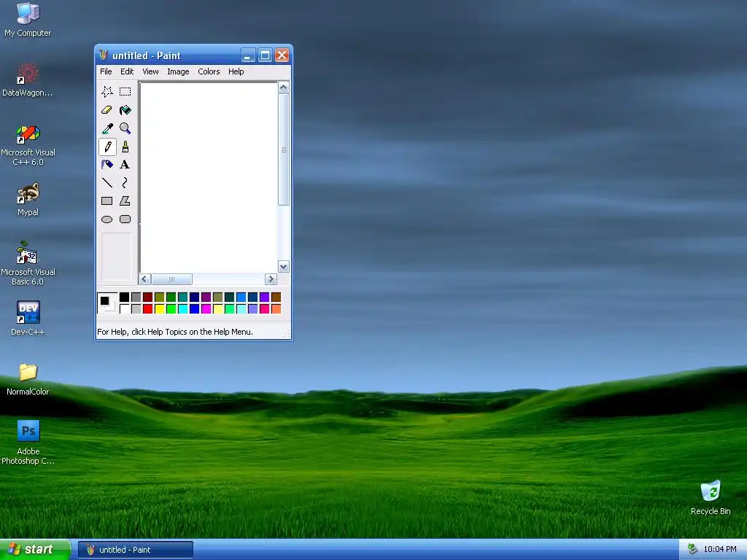The width and height of the screenshot is (747, 560).
Task: Activate the Text tool
Action: point(125,165)
